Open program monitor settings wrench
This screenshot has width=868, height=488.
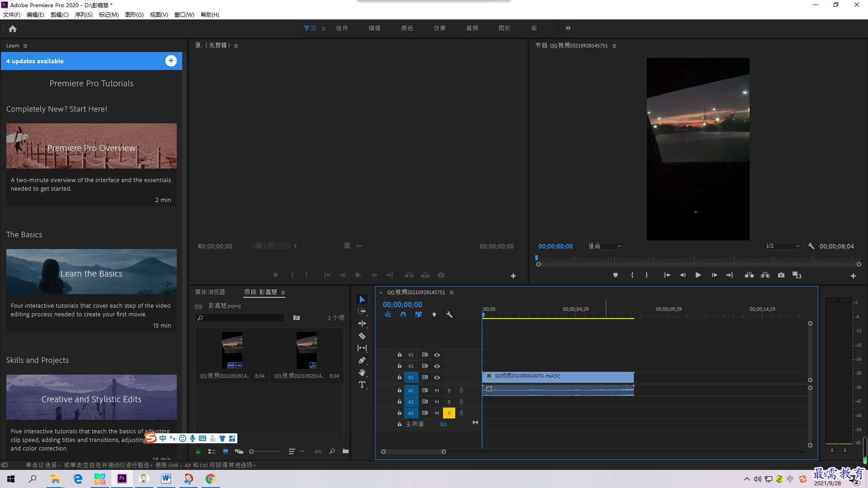pos(811,246)
